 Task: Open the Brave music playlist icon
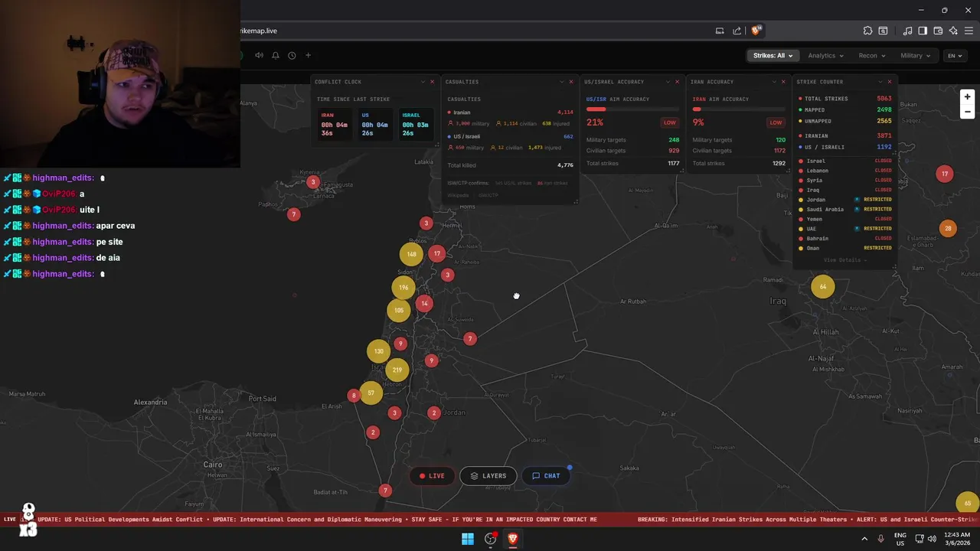tap(907, 31)
